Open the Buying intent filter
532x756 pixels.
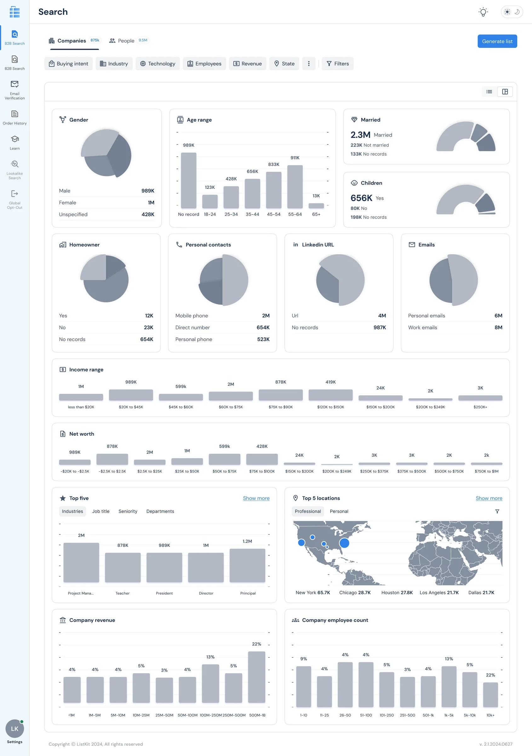68,64
